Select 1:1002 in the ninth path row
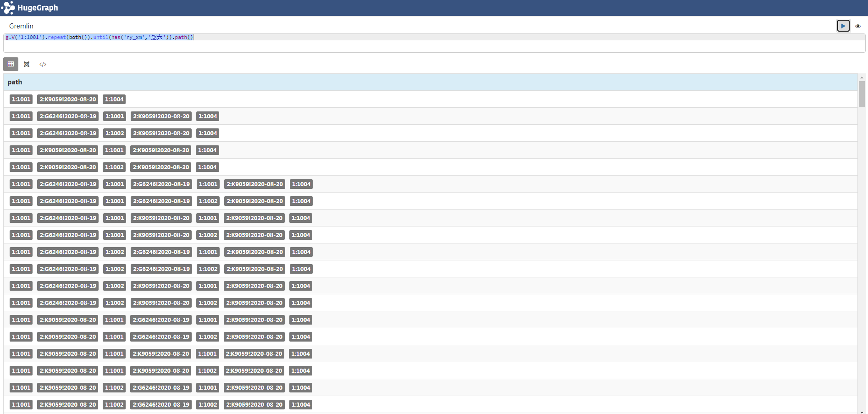Screen dimensions: 868x414 tap(208, 235)
